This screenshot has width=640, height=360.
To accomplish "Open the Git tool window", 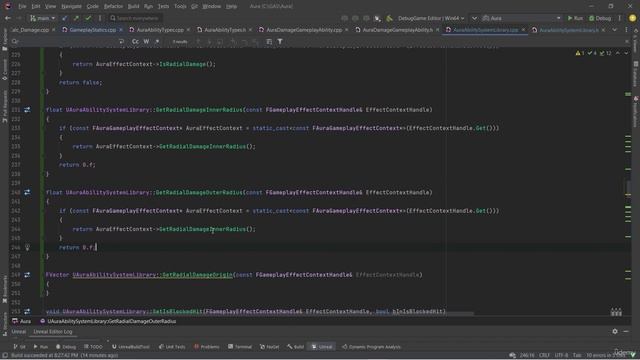I will (19, 347).
